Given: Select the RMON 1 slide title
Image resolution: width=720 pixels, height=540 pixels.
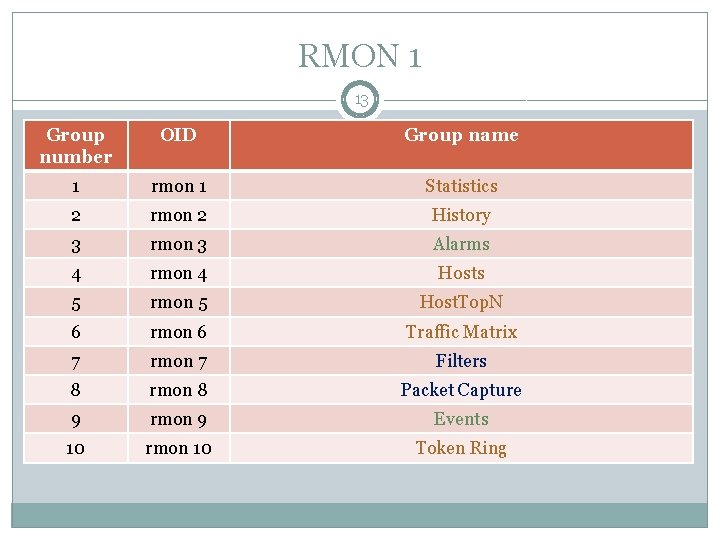Looking at the screenshot, I should point(360,56).
